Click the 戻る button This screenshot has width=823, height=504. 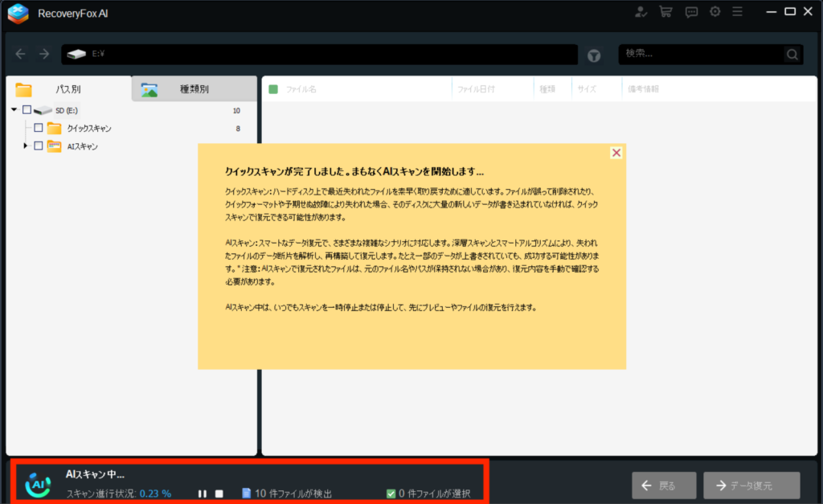(664, 486)
